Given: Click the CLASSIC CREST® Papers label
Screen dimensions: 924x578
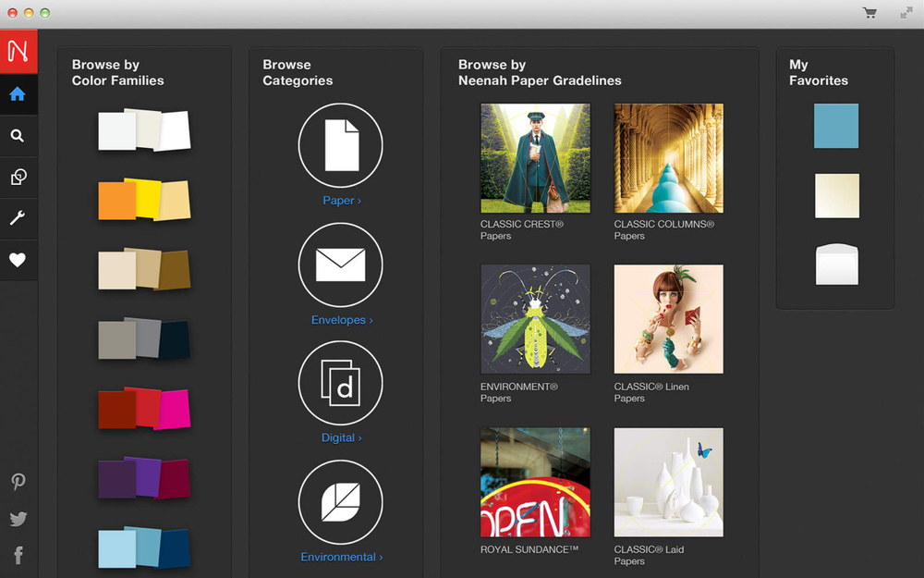Looking at the screenshot, I should 521,230.
